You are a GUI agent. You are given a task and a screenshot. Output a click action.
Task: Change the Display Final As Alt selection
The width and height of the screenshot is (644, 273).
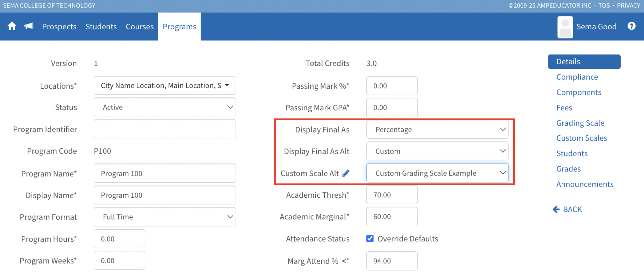point(437,151)
